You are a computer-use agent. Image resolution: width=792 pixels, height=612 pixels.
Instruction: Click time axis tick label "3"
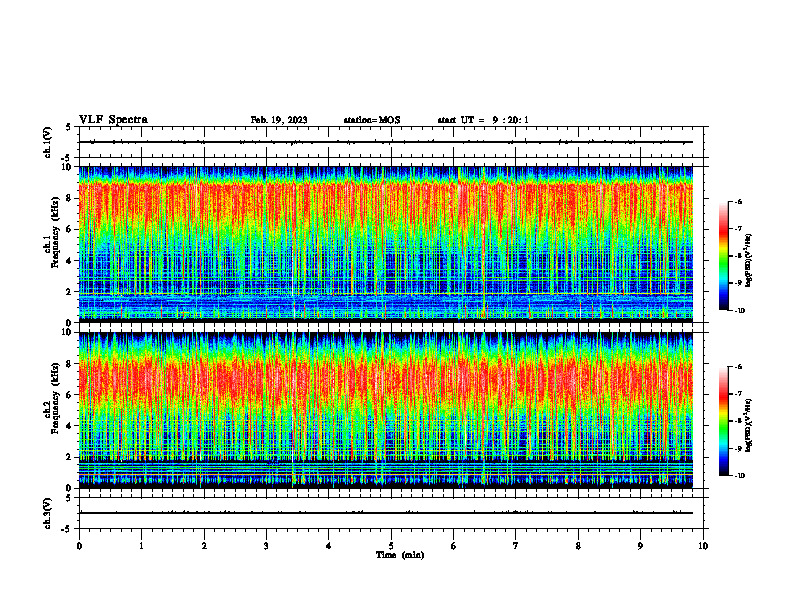point(266,546)
